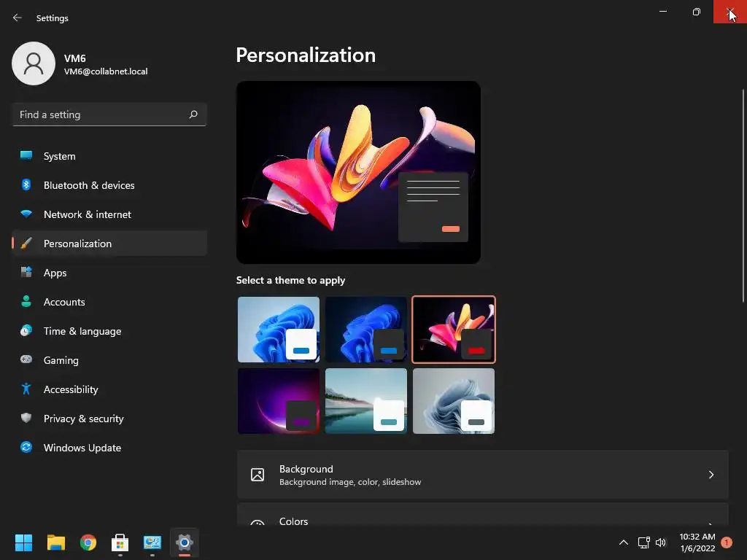This screenshot has width=747, height=560.
Task: Select the Accounts person icon in sidebar
Action: coord(26,301)
